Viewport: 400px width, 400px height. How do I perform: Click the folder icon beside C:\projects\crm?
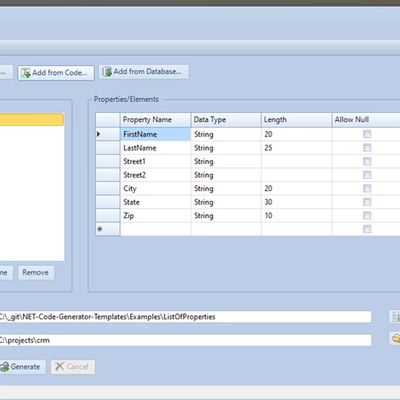click(395, 338)
